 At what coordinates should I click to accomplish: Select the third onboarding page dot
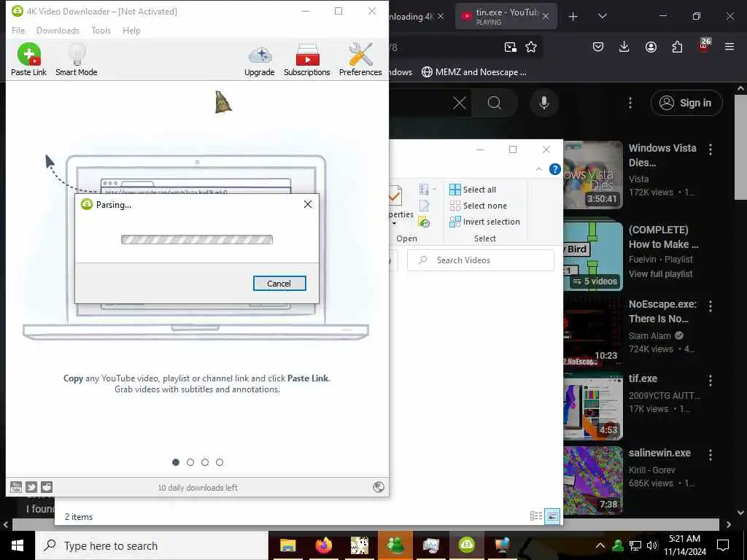click(205, 462)
